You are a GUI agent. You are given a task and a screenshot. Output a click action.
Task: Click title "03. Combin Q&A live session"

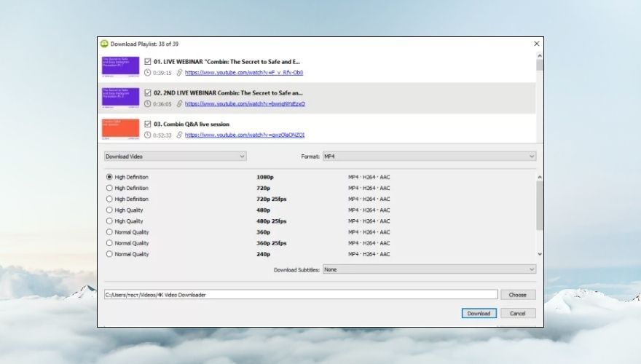(192, 124)
